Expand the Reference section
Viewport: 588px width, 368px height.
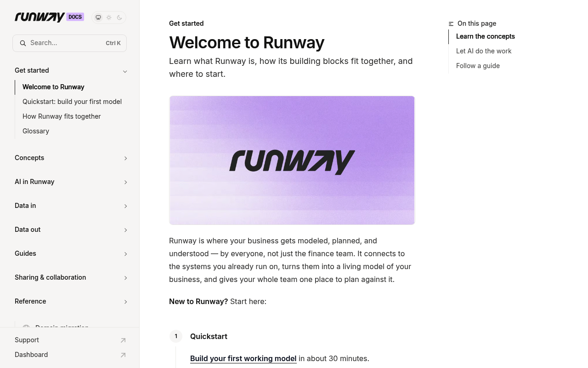point(71,301)
